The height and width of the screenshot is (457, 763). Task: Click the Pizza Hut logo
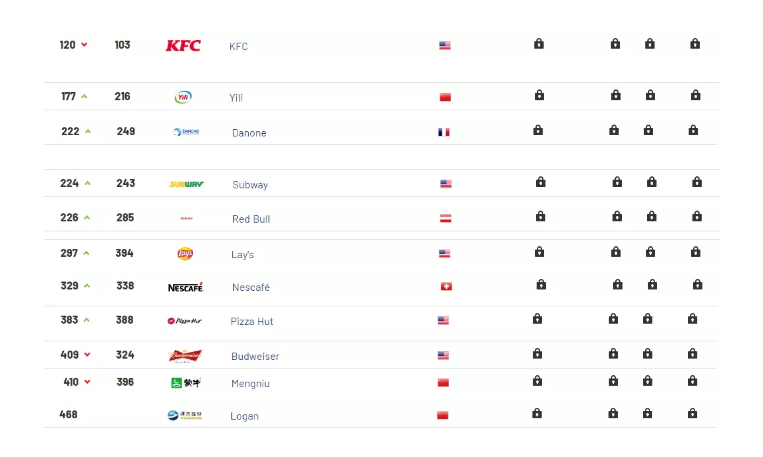184,321
